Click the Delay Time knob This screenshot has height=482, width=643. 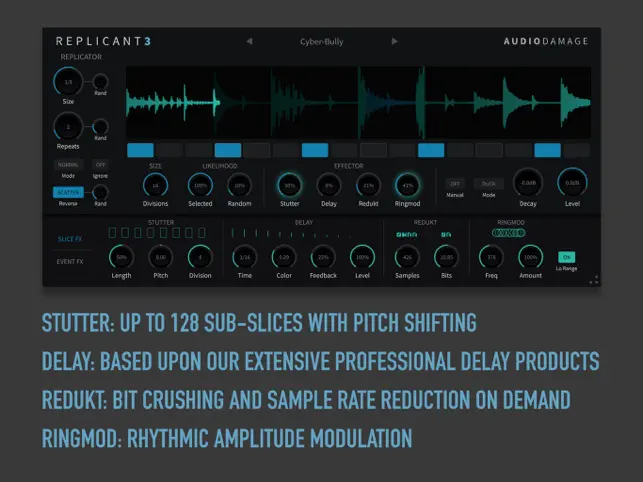245,257
